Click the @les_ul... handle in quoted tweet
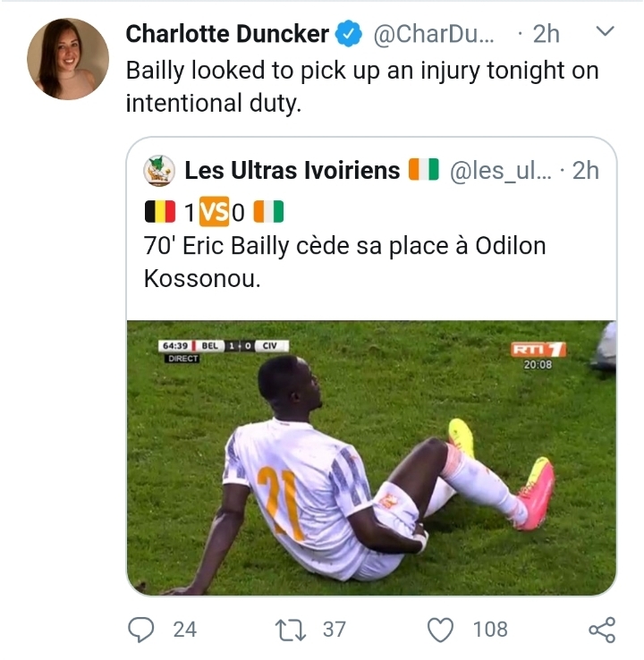Viewport: 644px width, 660px height. pyautogui.click(x=504, y=170)
